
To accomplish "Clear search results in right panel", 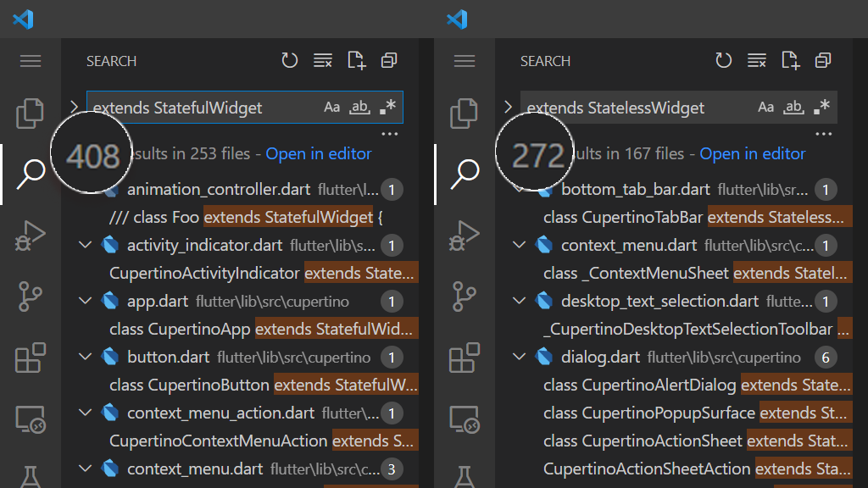I will click(757, 60).
